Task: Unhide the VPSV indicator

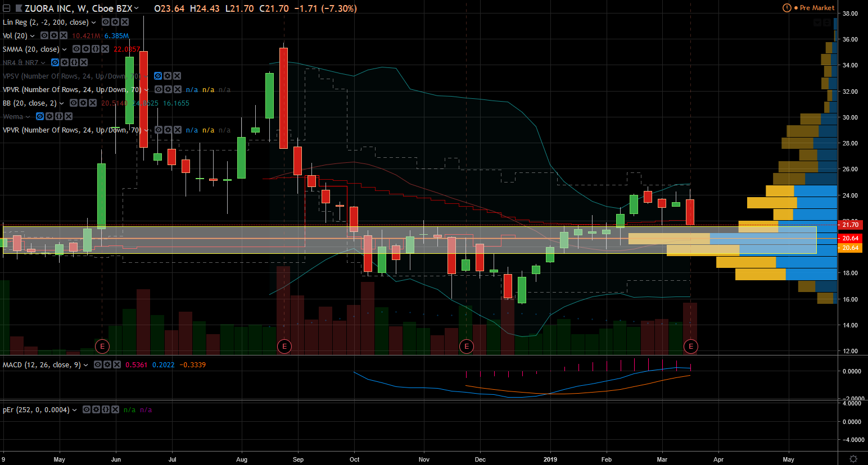Action: tap(158, 76)
